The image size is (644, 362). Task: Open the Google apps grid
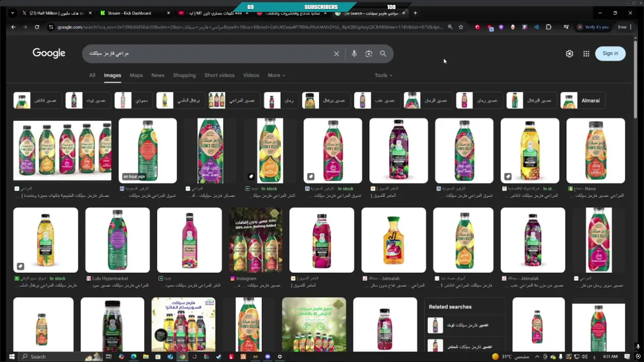(586, 54)
